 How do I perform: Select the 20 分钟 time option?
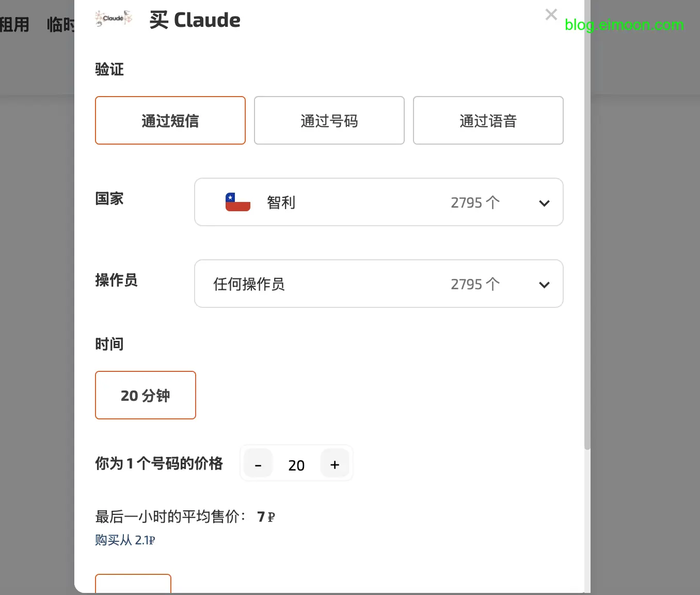145,395
